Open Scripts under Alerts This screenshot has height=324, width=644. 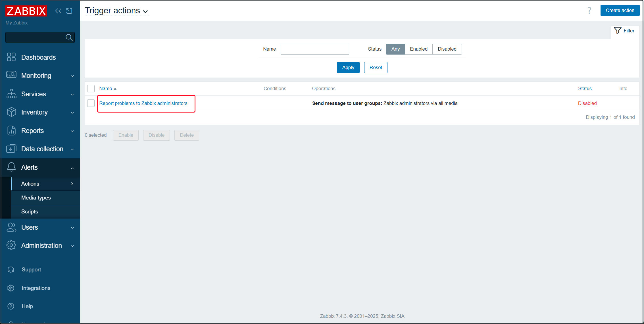(30, 211)
